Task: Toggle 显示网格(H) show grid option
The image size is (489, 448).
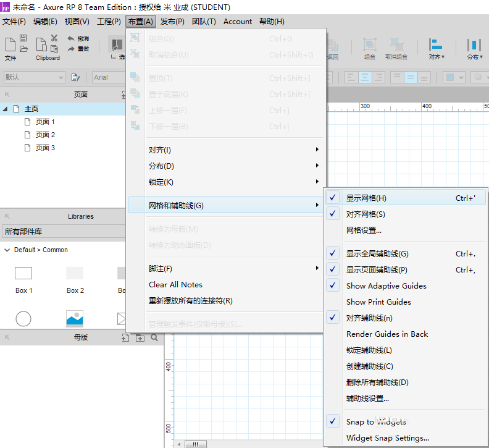Action: 366,198
